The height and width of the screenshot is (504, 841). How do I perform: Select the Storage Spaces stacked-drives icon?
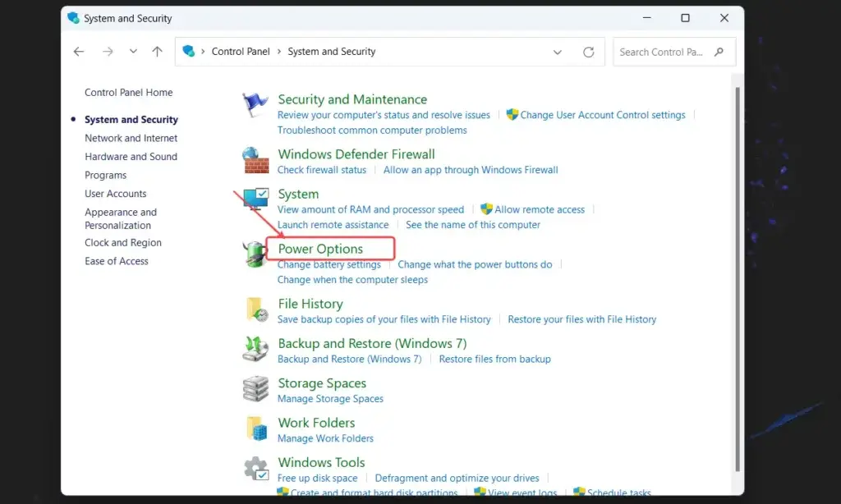click(255, 389)
